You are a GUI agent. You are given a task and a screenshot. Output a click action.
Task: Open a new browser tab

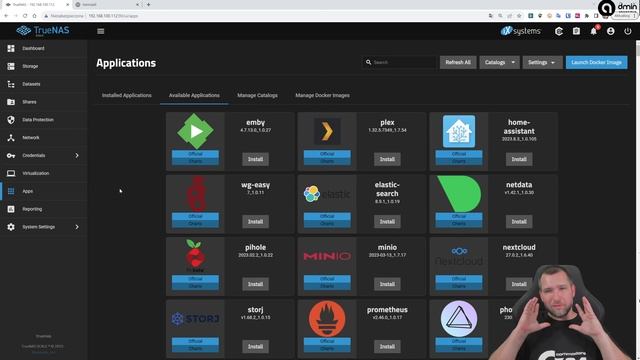[x=149, y=4]
